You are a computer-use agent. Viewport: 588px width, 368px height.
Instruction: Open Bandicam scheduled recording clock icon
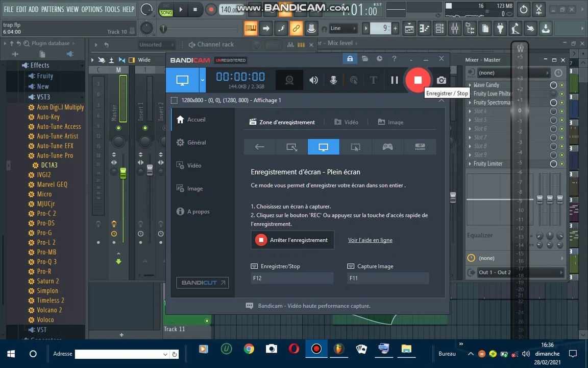pos(380,59)
